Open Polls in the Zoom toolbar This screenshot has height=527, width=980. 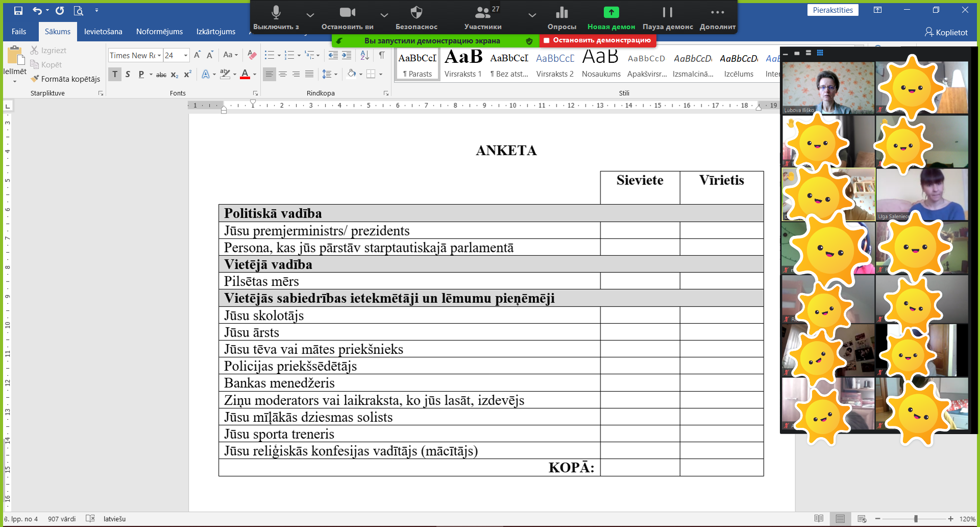tap(562, 17)
